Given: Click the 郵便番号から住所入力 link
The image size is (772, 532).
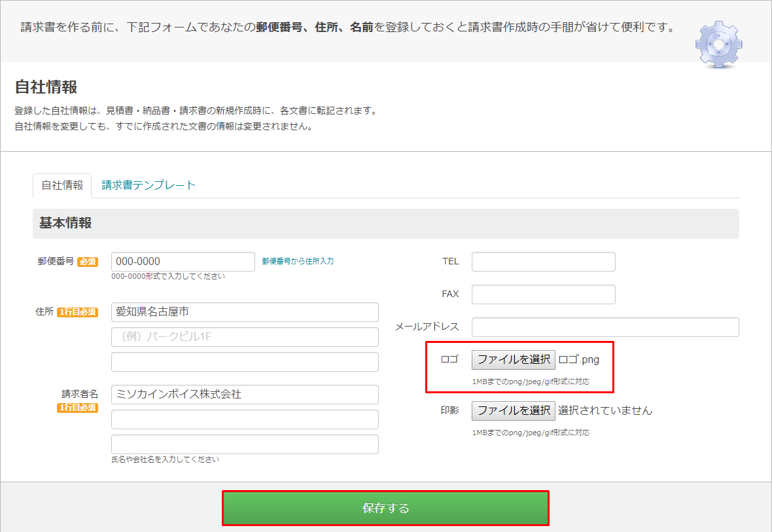Looking at the screenshot, I should coord(298,260).
